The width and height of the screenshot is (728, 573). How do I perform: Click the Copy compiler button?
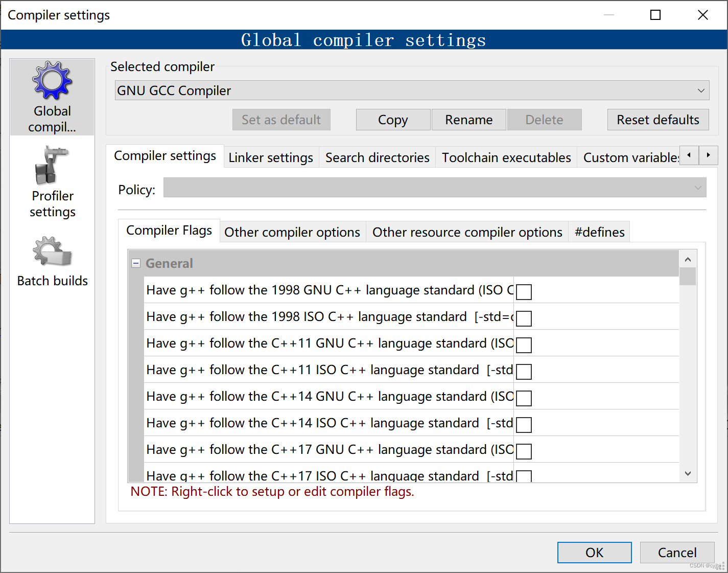(x=393, y=120)
